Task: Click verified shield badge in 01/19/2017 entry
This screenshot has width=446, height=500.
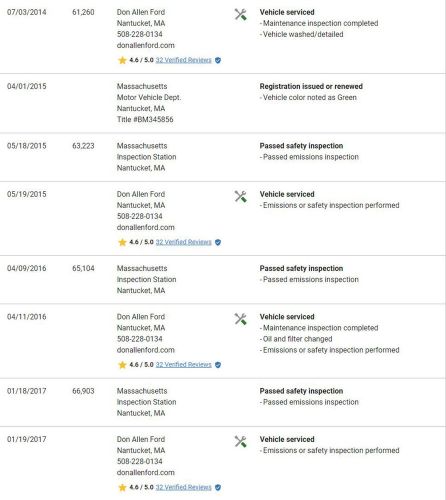Action: (x=218, y=488)
